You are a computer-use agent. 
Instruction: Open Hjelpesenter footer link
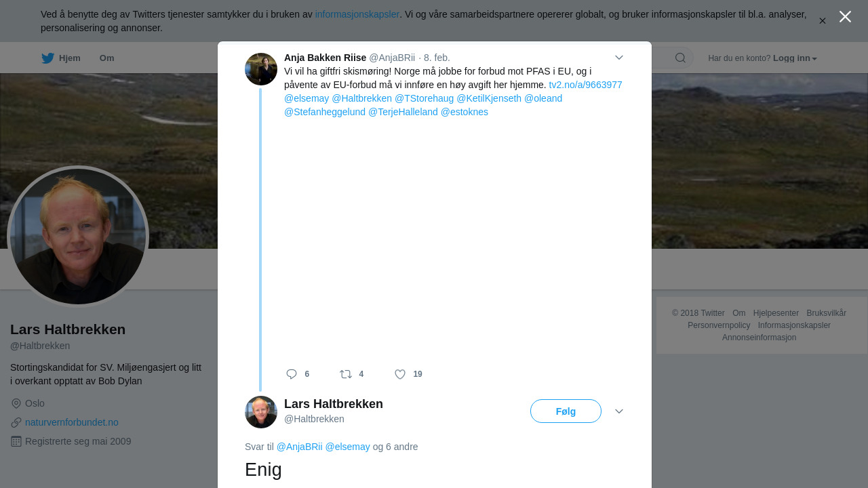point(776,313)
